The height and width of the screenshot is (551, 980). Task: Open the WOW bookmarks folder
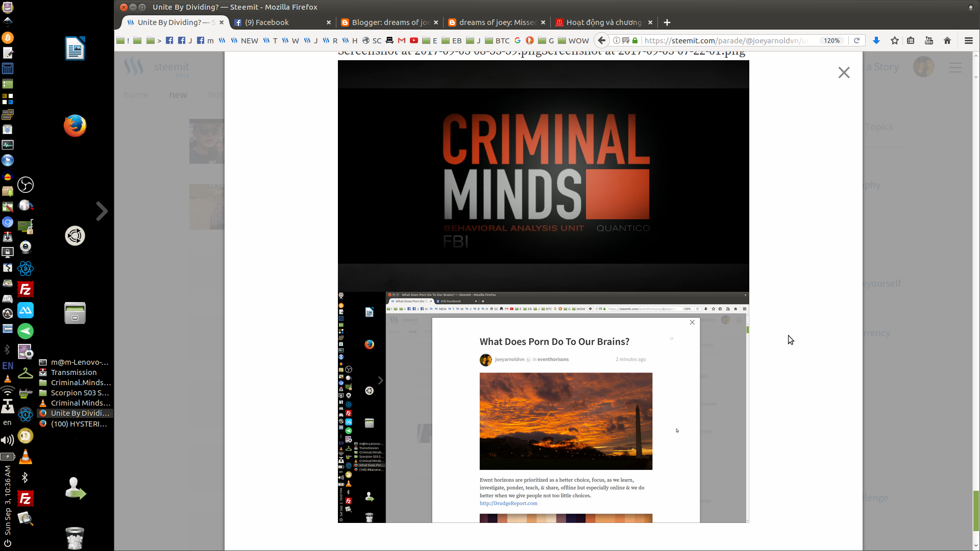tap(573, 40)
